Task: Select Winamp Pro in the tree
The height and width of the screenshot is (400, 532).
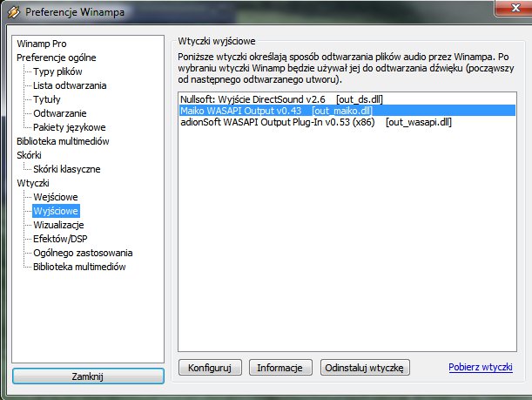Action: coord(42,44)
